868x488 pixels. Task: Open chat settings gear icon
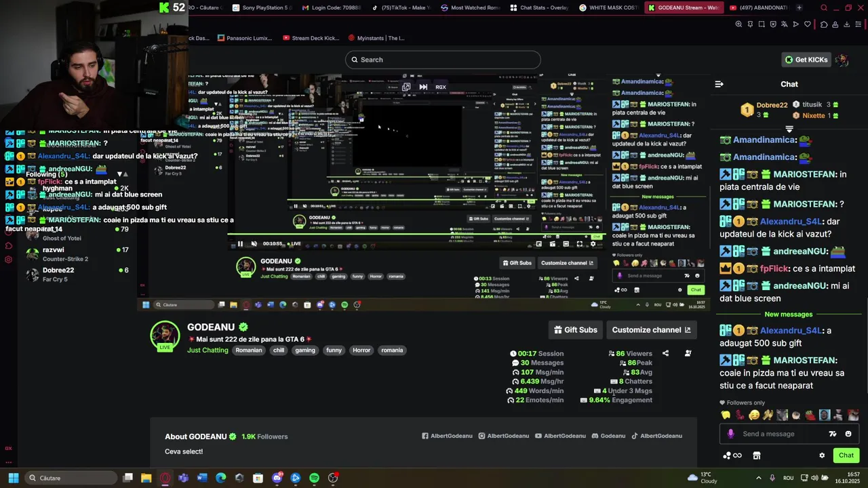click(822, 455)
